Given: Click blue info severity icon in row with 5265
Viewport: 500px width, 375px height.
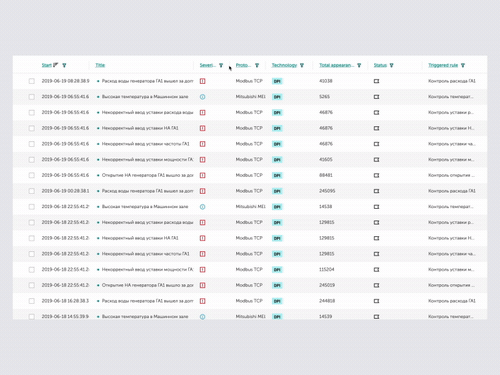Looking at the screenshot, I should coord(202,97).
